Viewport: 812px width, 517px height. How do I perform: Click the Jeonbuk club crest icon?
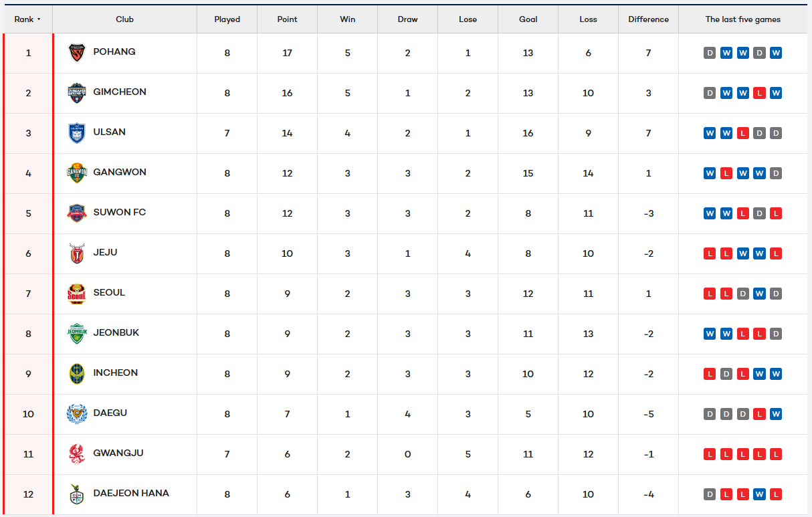click(77, 334)
